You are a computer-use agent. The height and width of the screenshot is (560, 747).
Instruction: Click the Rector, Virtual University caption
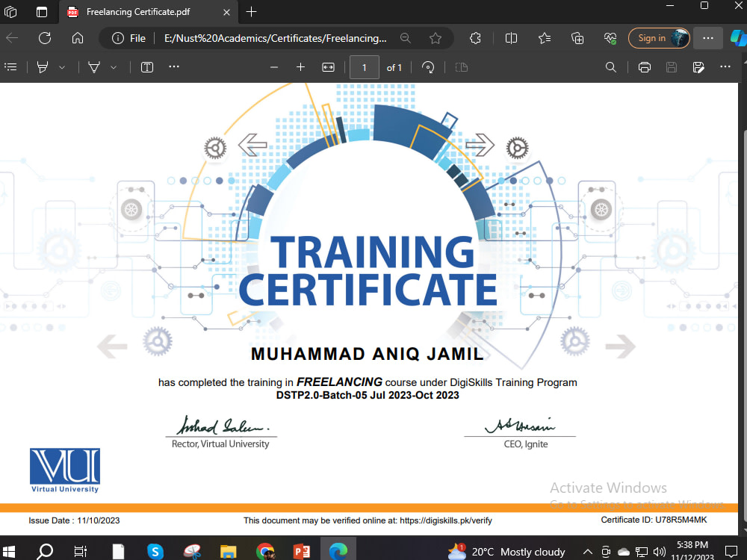(x=220, y=444)
